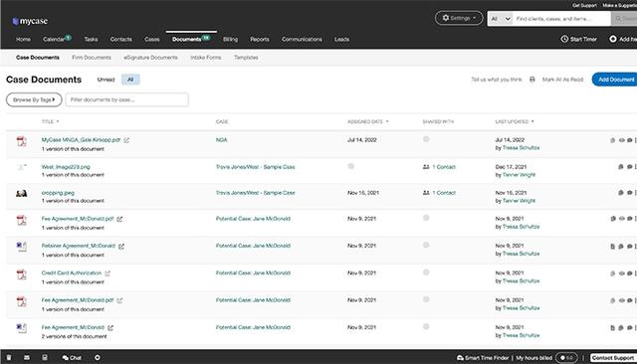Sort by the Title column header
The width and height of the screenshot is (637, 364).
click(50, 121)
